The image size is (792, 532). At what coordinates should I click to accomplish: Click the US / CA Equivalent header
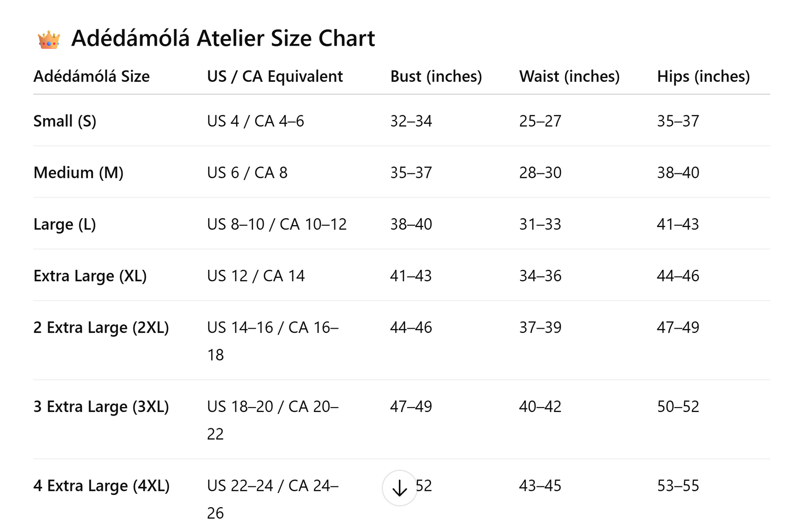point(275,77)
